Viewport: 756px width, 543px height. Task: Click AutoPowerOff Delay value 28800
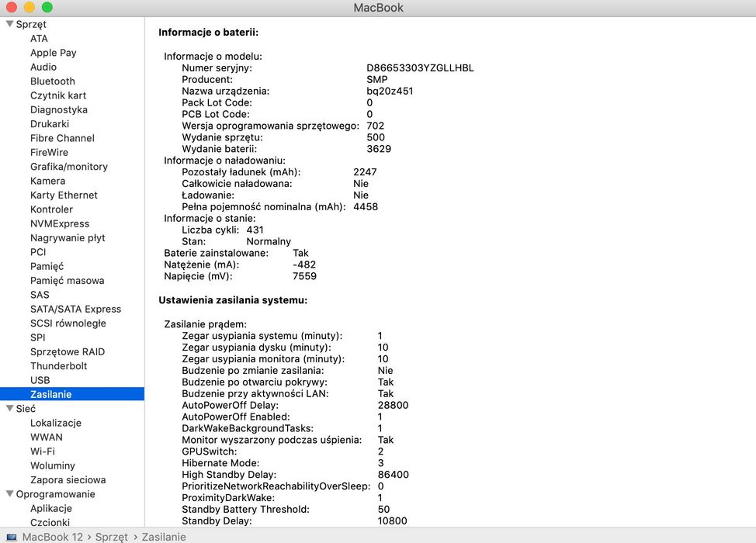click(393, 405)
